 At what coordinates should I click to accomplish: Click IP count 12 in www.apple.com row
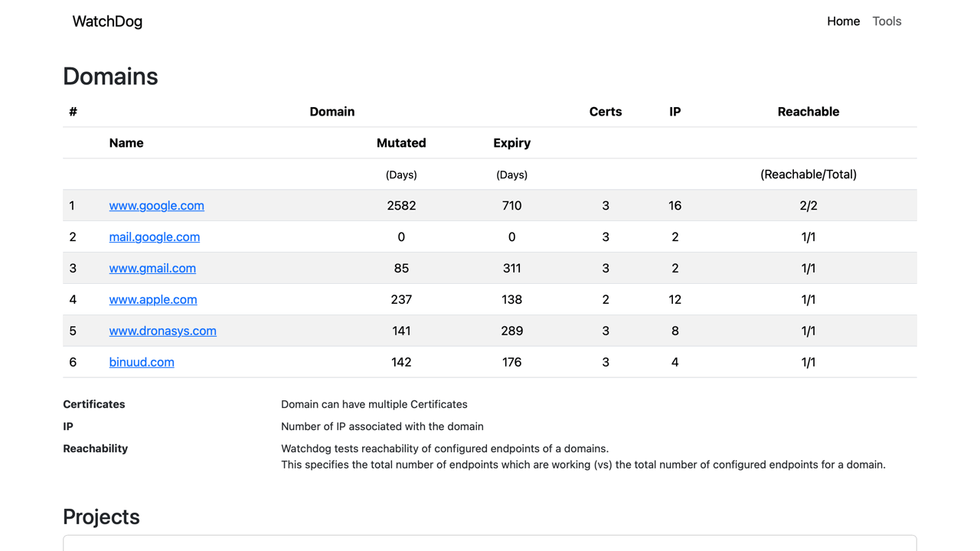click(x=675, y=299)
